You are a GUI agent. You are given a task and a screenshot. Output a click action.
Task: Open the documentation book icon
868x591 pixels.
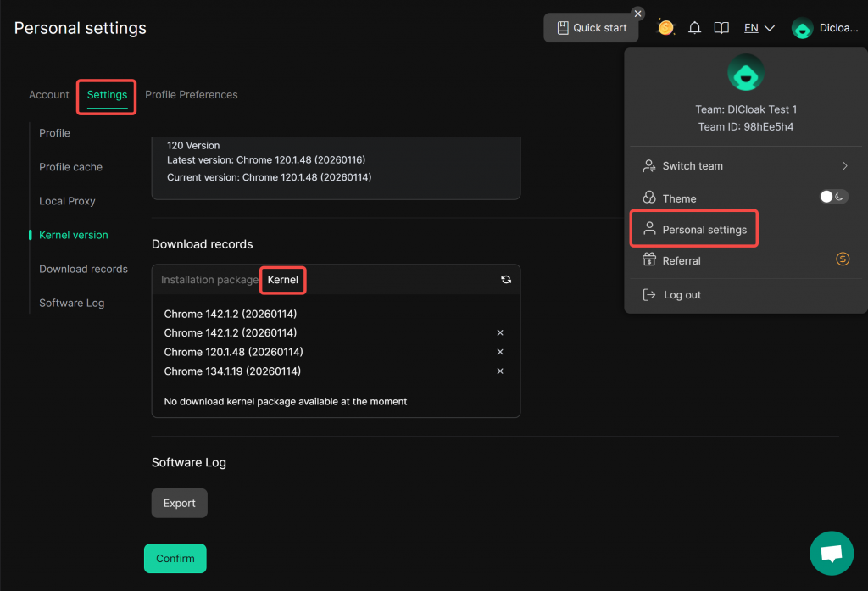pos(721,28)
